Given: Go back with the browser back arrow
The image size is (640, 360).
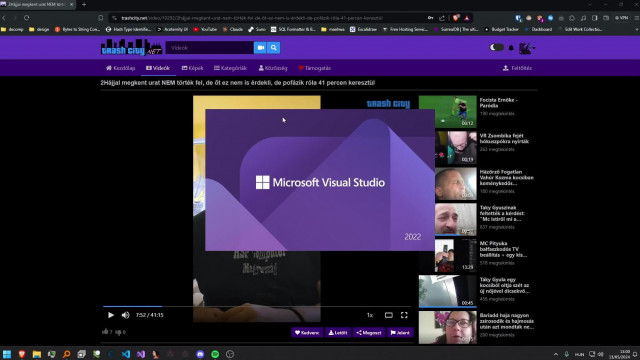Looking at the screenshot, I should [x=4, y=18].
